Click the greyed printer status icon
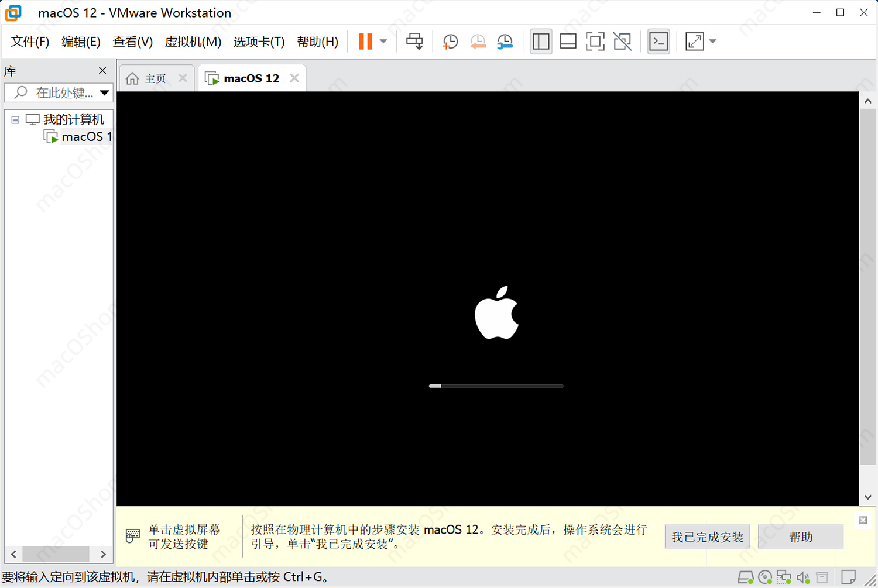The width and height of the screenshot is (878, 588). point(822,577)
